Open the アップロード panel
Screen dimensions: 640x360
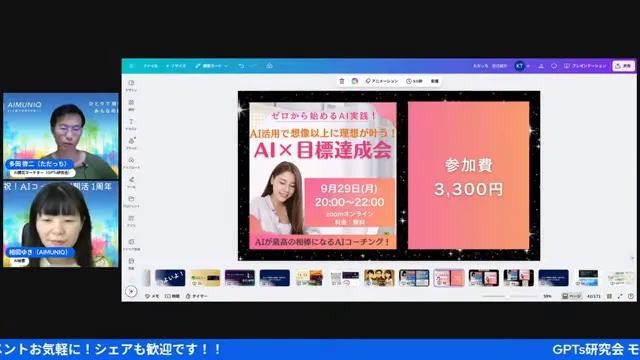click(131, 163)
